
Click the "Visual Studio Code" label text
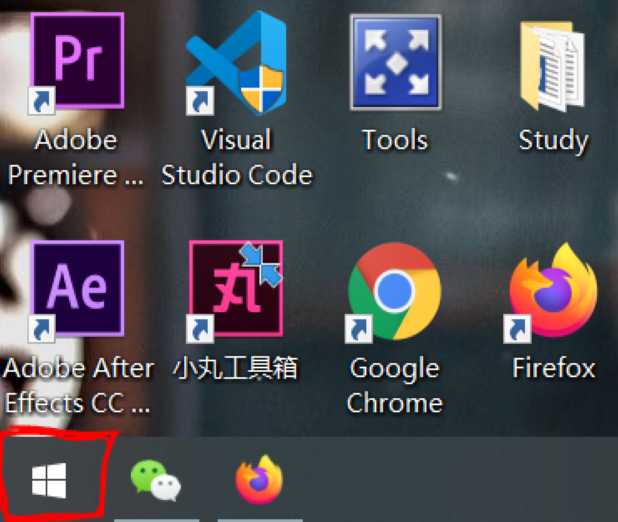[x=237, y=158]
